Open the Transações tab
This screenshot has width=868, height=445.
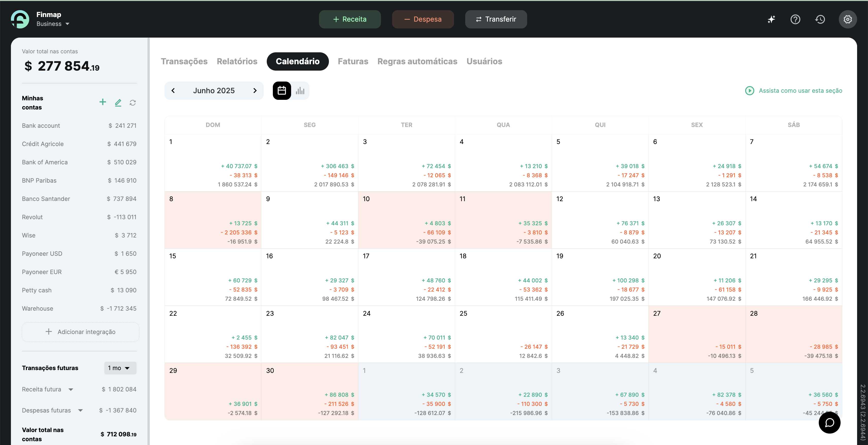pos(184,61)
